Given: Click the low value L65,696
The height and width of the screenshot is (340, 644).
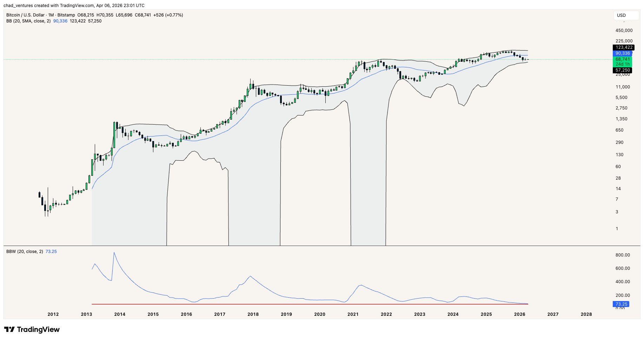Looking at the screenshot, I should point(124,15).
